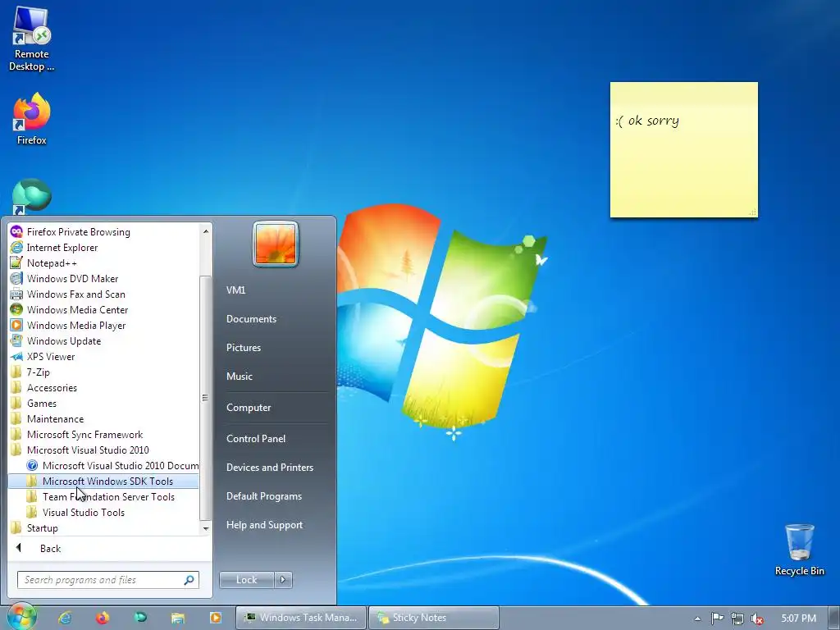The image size is (840, 630).
Task: Click the search magnifier icon
Action: 189,580
